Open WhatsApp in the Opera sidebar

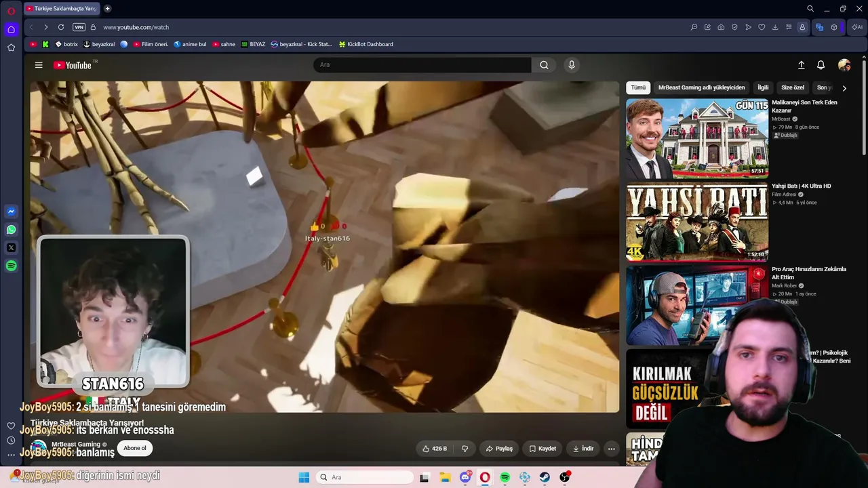[x=11, y=230]
